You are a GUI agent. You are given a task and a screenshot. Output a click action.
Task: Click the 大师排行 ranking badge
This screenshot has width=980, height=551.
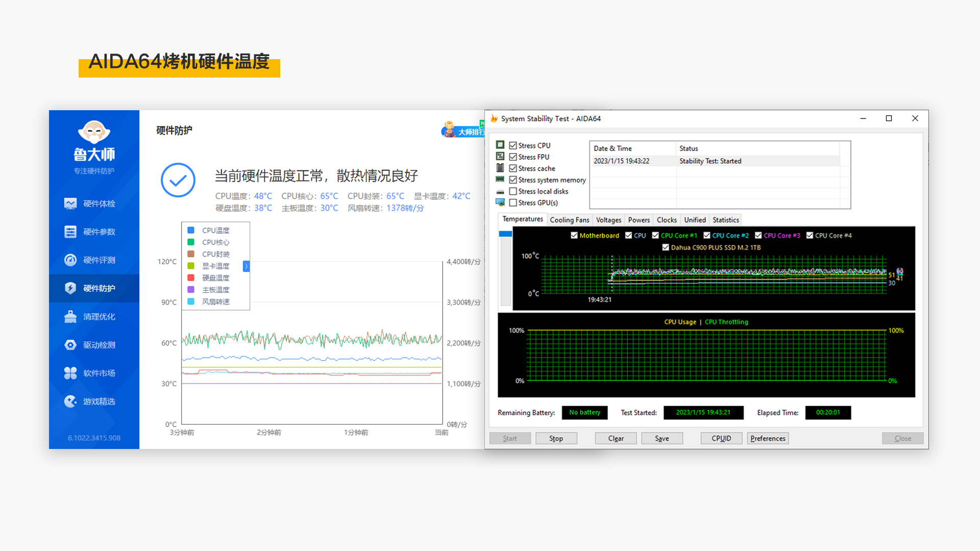[x=463, y=131]
